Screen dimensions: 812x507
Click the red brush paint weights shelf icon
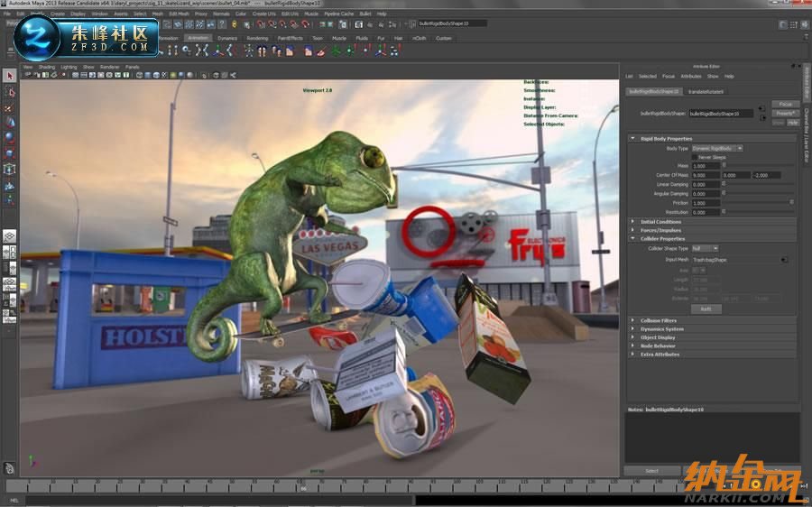click(321, 51)
